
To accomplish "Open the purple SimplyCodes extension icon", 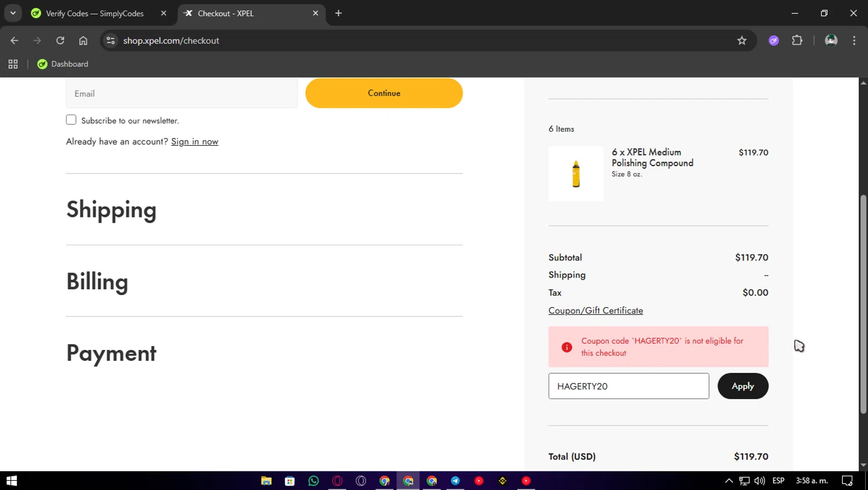I will 774,40.
